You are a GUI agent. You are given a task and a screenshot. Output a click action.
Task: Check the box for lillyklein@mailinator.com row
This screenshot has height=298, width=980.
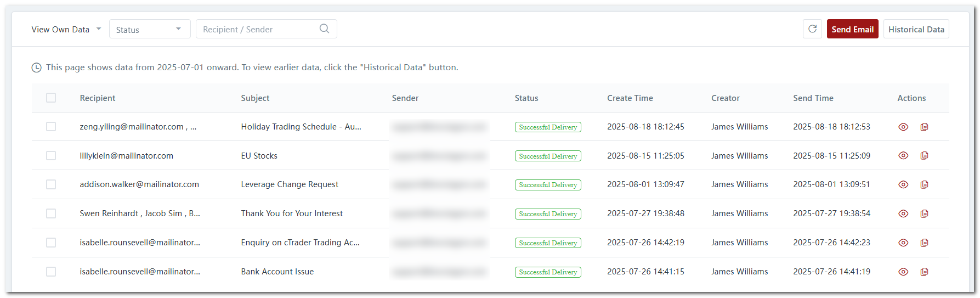[51, 156]
